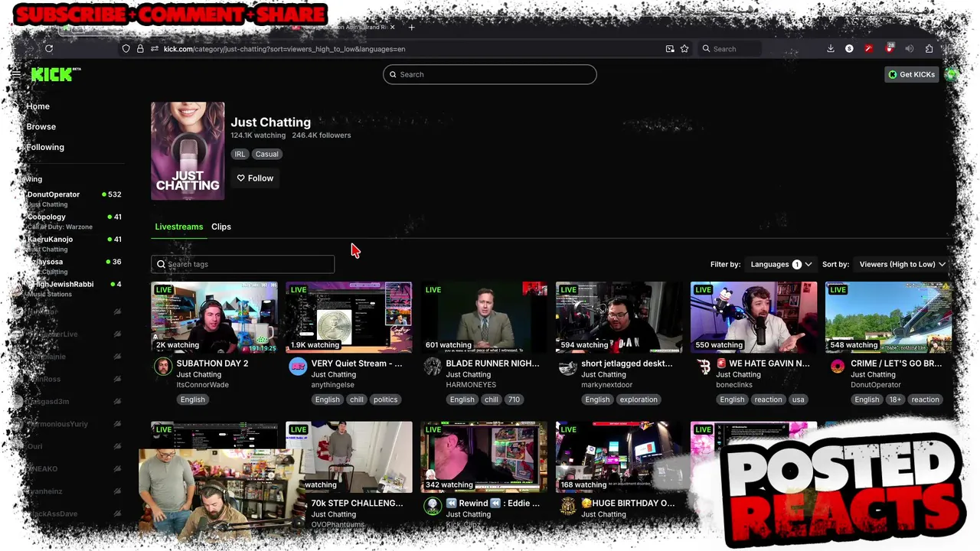Open boneclinks channel avatar
This screenshot has height=551, width=980.
pos(703,367)
